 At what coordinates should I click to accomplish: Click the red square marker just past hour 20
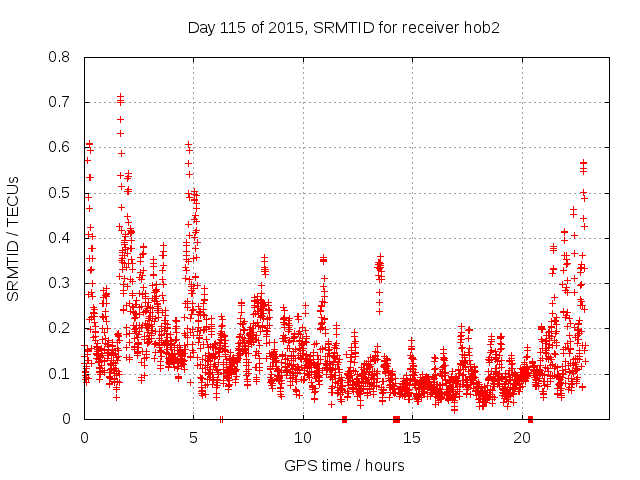pyautogui.click(x=530, y=419)
